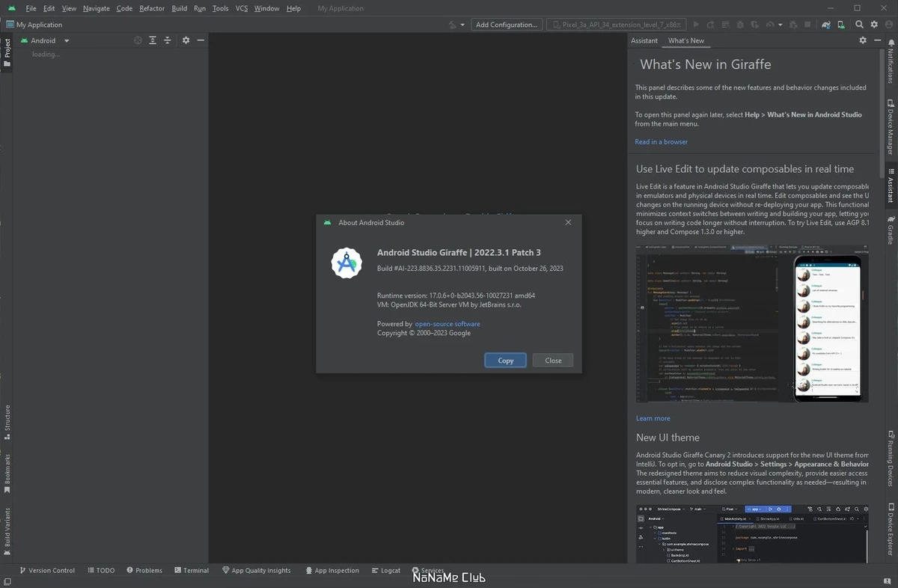Click the Sync Project with Gradle Files icon
The width and height of the screenshot is (898, 588).
(826, 25)
